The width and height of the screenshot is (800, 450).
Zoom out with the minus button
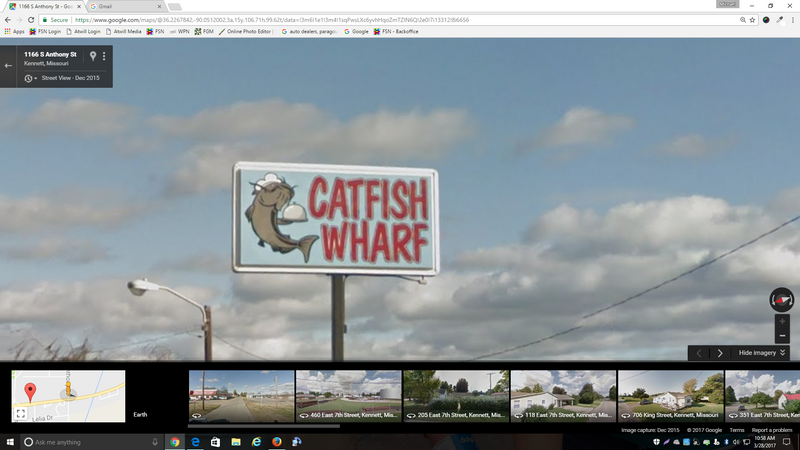[x=782, y=336]
